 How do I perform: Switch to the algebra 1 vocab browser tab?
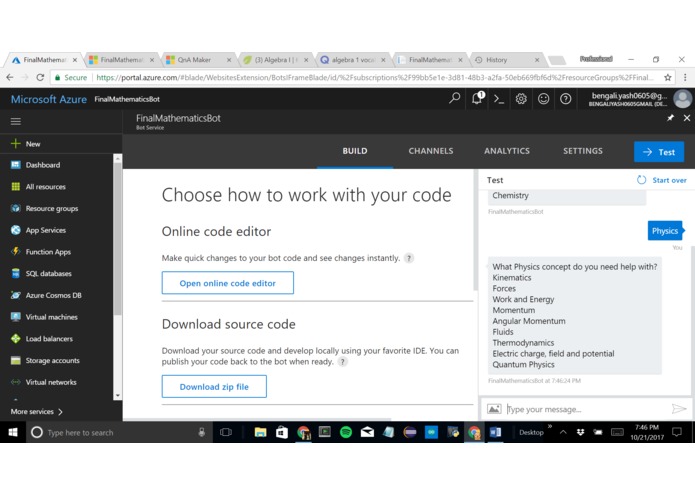pyautogui.click(x=352, y=60)
